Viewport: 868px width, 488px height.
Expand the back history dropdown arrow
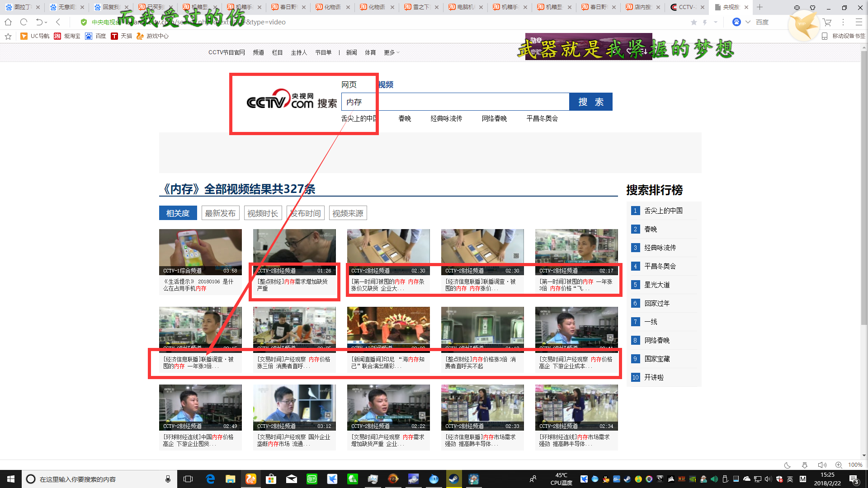coord(46,22)
